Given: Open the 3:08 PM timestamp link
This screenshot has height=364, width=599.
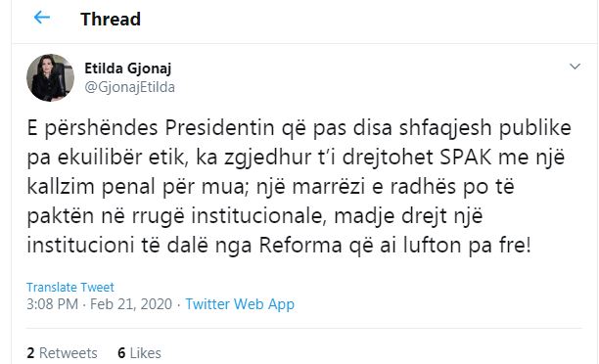Looking at the screenshot, I should tap(52, 304).
